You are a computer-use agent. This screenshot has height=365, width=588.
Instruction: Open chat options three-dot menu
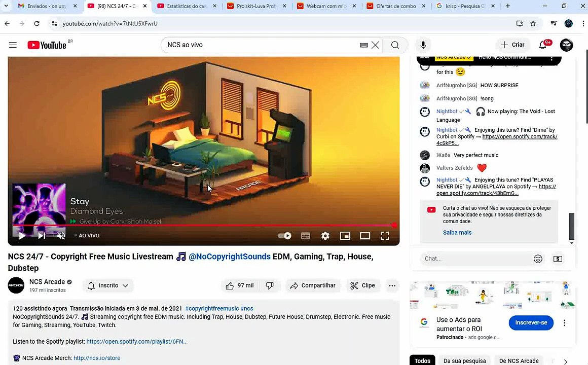point(552,58)
